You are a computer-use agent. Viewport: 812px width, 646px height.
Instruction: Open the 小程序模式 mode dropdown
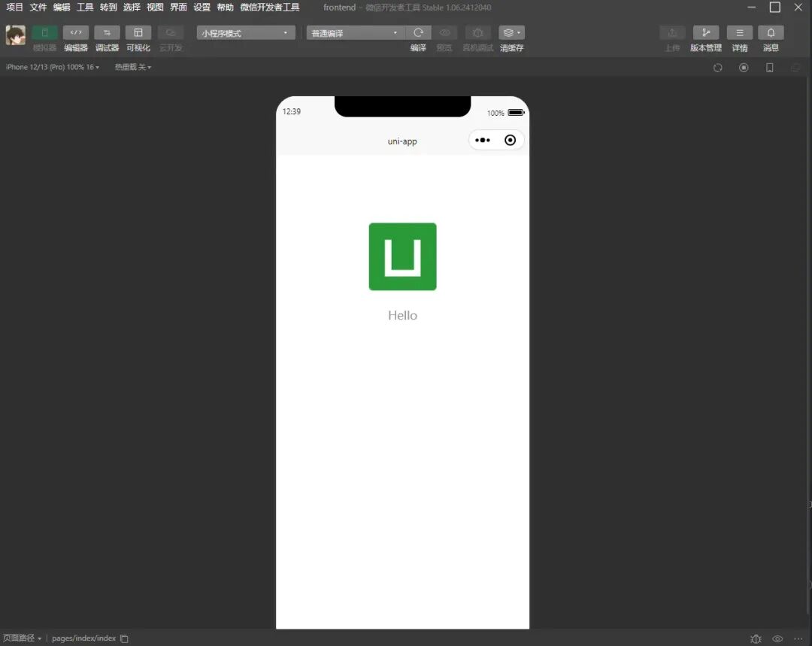click(245, 32)
